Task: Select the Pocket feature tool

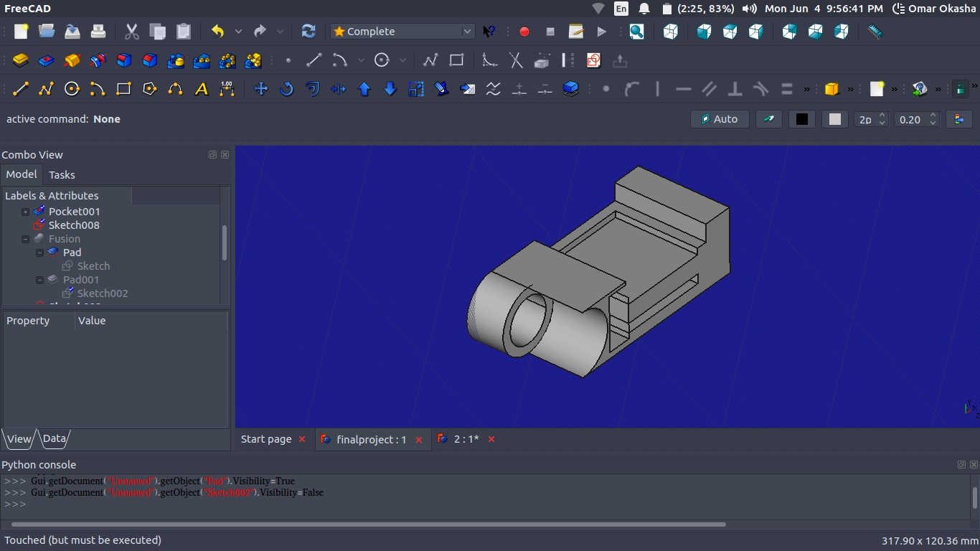Action: tap(47, 60)
